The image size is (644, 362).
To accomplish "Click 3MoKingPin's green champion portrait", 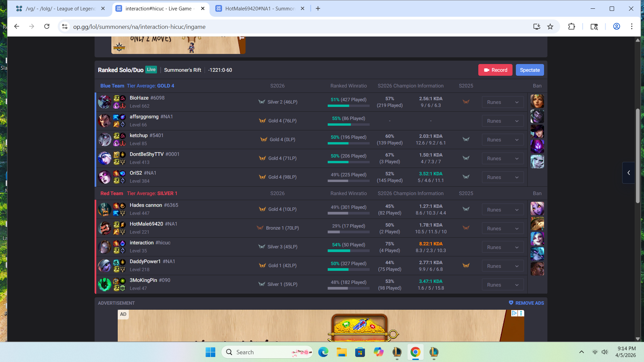I will tap(104, 284).
